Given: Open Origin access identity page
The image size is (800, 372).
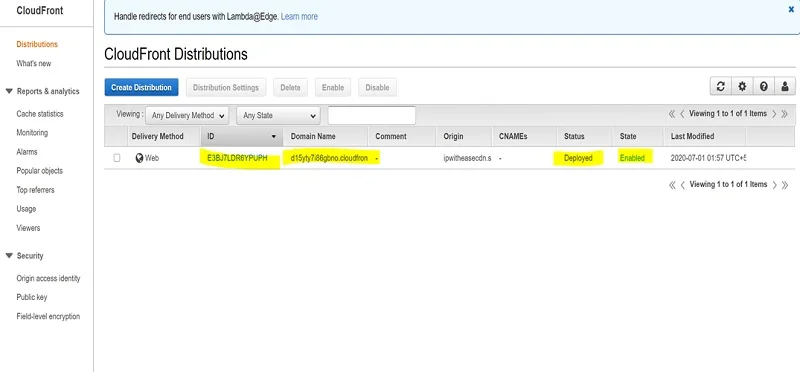Looking at the screenshot, I should tap(48, 279).
